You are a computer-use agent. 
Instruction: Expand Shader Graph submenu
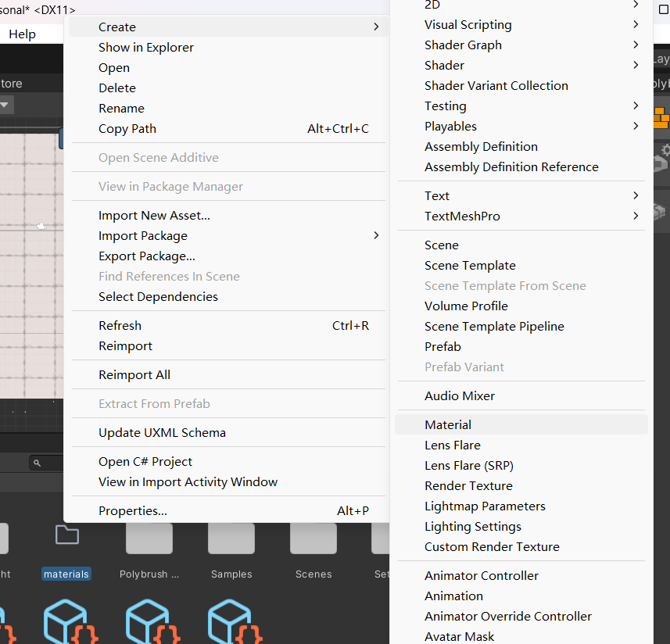point(521,45)
